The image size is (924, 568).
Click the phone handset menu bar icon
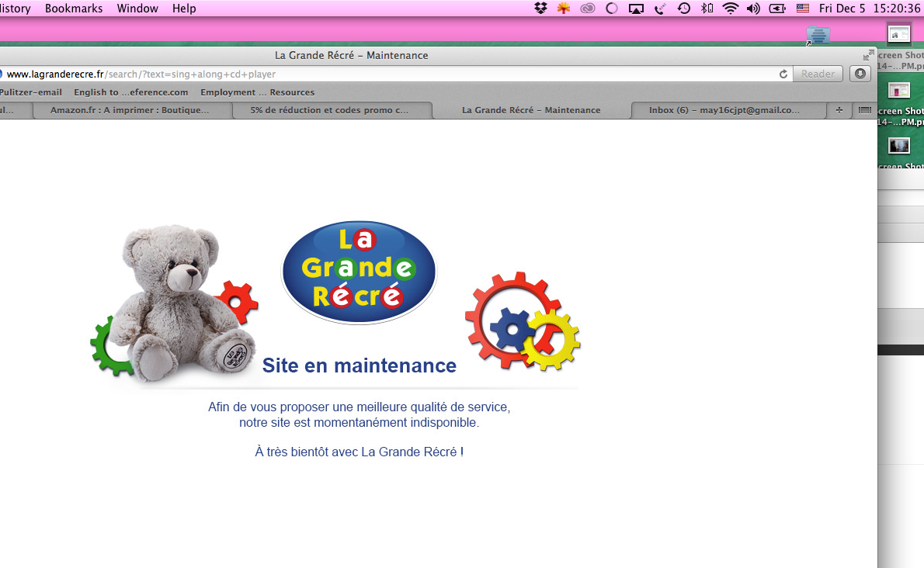(660, 9)
